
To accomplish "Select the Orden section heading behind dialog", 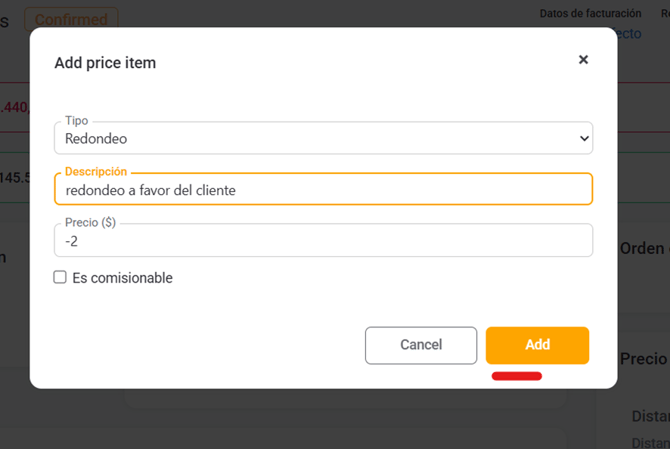I will tap(643, 249).
